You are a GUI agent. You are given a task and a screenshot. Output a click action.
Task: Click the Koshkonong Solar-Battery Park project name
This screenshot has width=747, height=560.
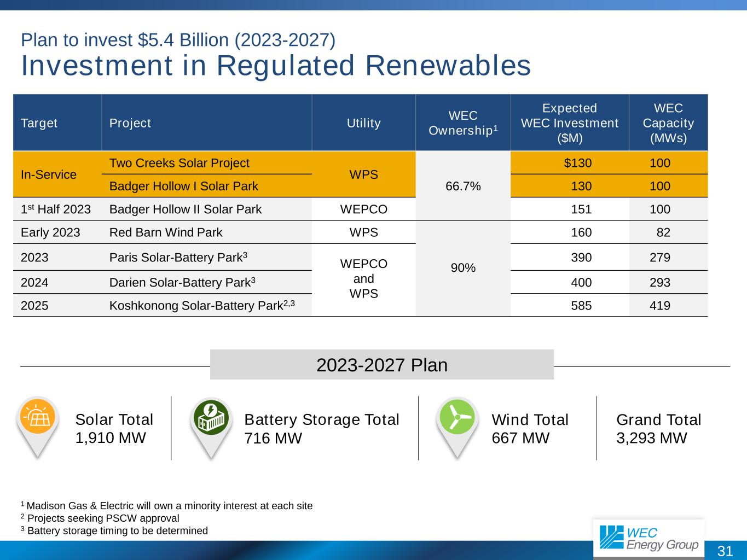(202, 305)
